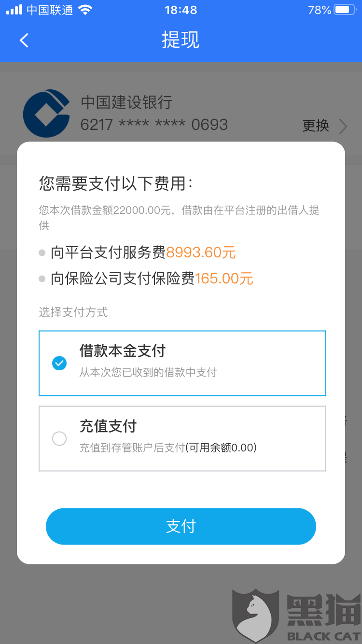The height and width of the screenshot is (644, 362).
Task: Tap the cellular signal bars icon
Action: [x=14, y=10]
